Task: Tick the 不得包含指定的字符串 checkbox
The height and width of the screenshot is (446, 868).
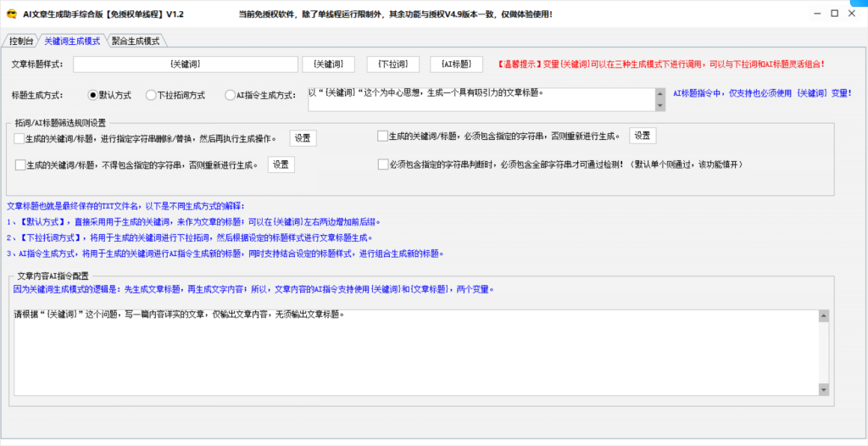Action: point(20,164)
